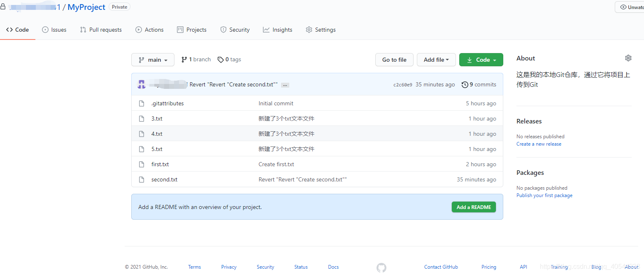Image resolution: width=644 pixels, height=274 pixels.
Task: Click file icon next to 3.txt
Action: pos(142,118)
